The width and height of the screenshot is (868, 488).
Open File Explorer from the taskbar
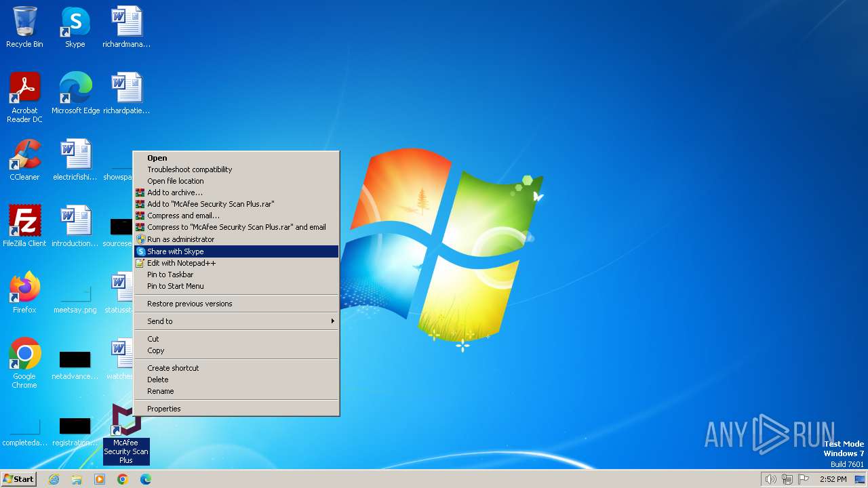tap(77, 479)
